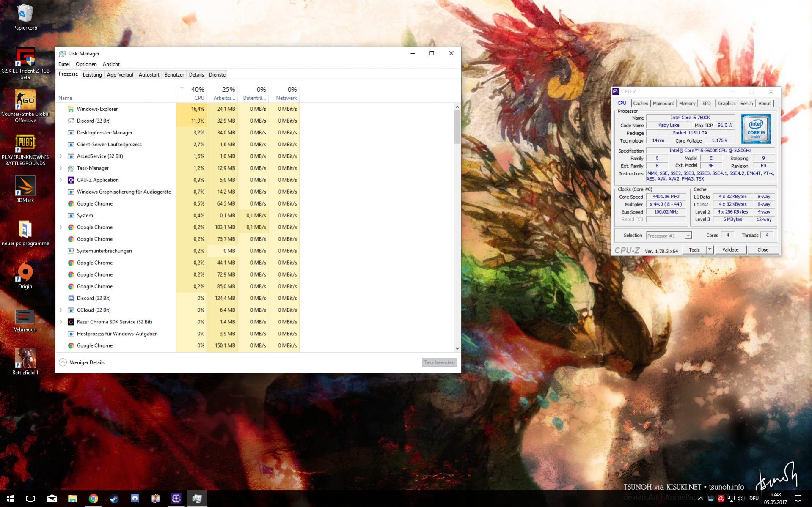Open the Windows Start menu

(10, 499)
